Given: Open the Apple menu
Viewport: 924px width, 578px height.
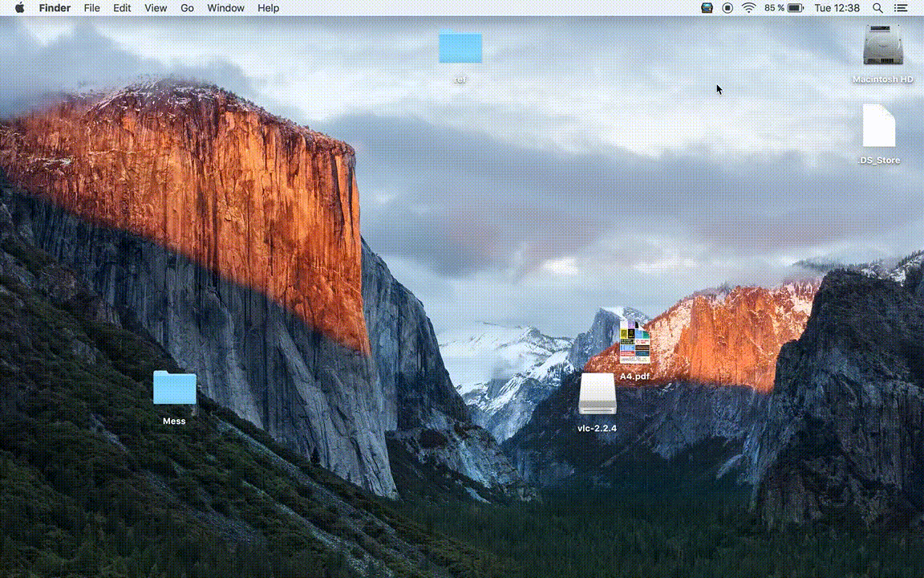Looking at the screenshot, I should pyautogui.click(x=18, y=8).
